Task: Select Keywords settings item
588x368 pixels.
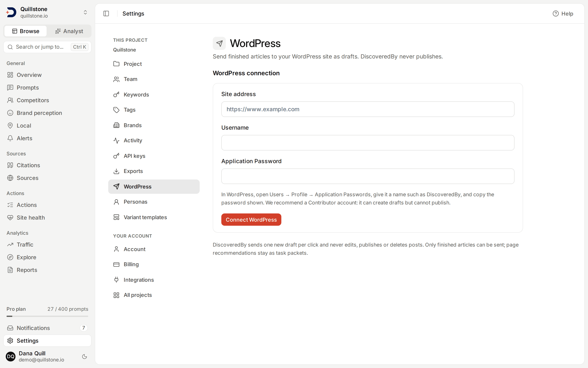Action: pos(154,94)
